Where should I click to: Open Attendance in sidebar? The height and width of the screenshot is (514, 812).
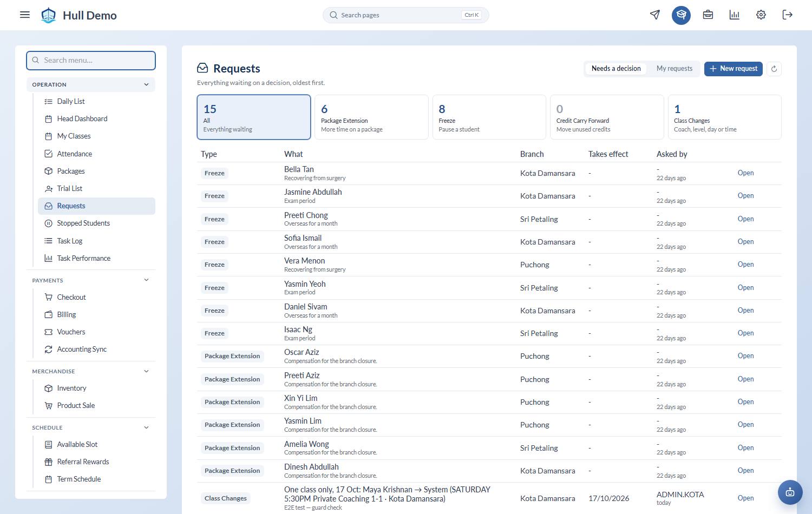point(96,154)
